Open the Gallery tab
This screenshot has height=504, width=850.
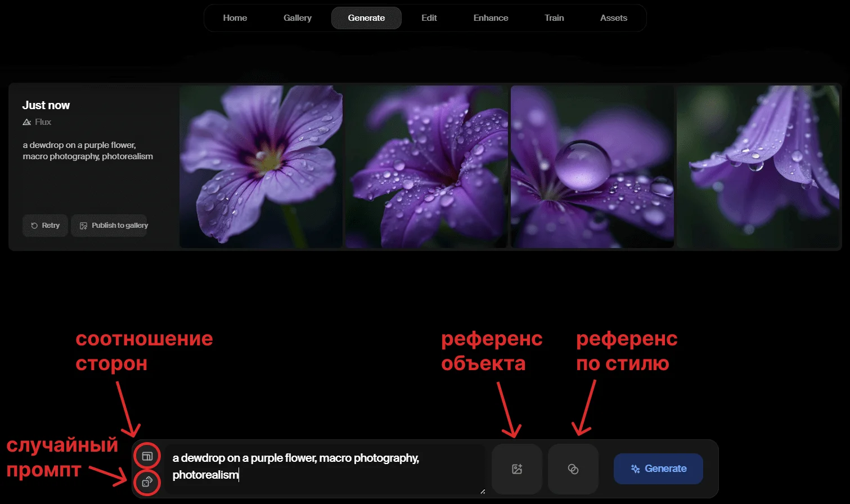[x=297, y=17]
